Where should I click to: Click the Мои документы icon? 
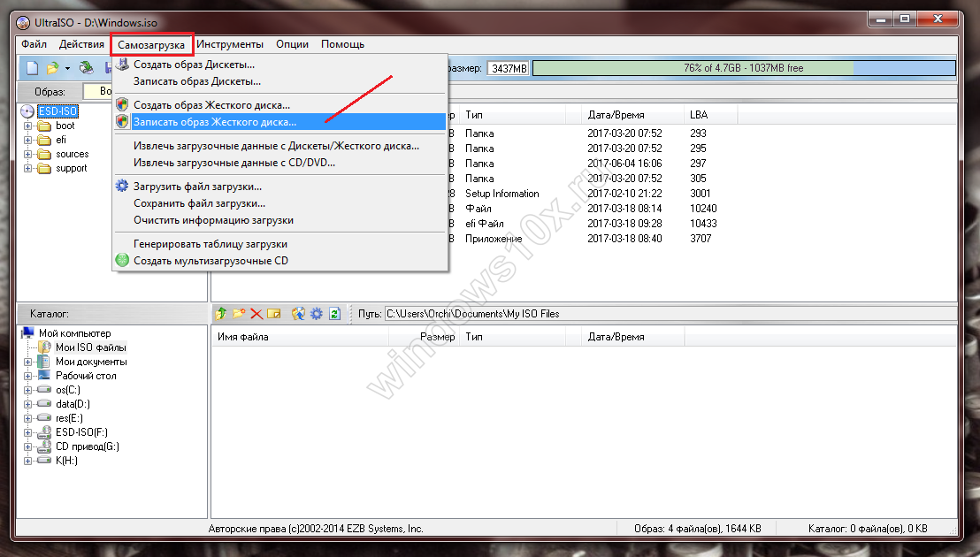click(x=43, y=362)
